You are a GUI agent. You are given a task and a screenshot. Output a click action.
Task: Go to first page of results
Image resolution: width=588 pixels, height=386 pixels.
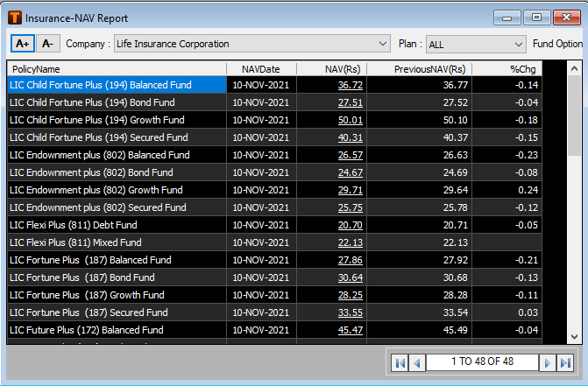tap(400, 362)
